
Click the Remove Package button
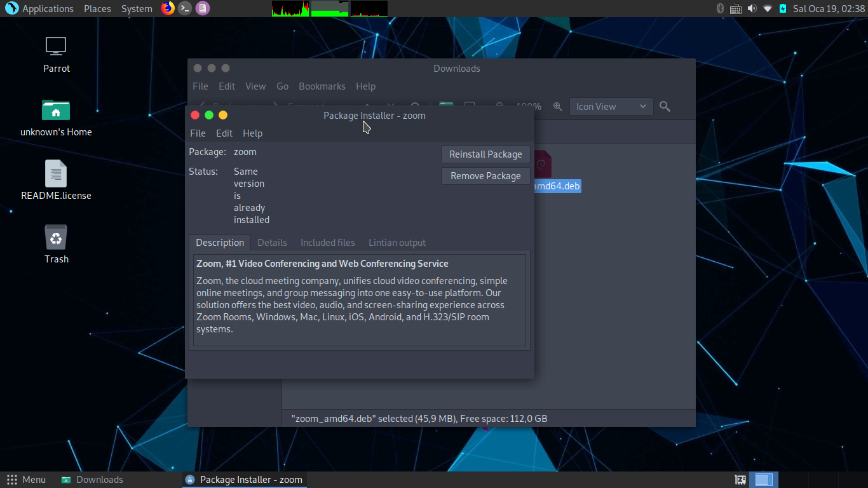click(x=485, y=176)
